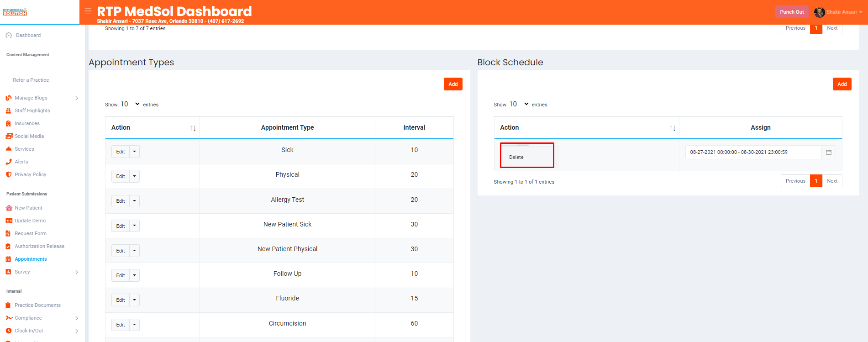The height and width of the screenshot is (342, 868).
Task: Open dropdown arrow next to Physical Edit
Action: tap(135, 176)
